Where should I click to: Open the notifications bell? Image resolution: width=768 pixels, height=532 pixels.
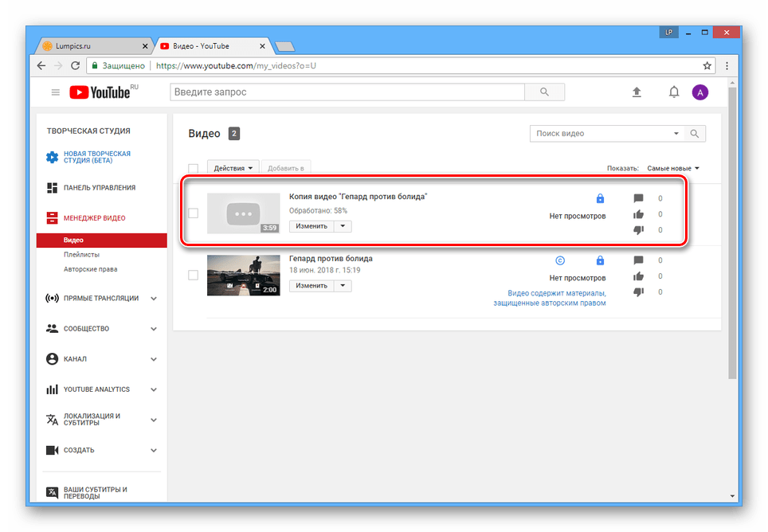click(x=674, y=92)
